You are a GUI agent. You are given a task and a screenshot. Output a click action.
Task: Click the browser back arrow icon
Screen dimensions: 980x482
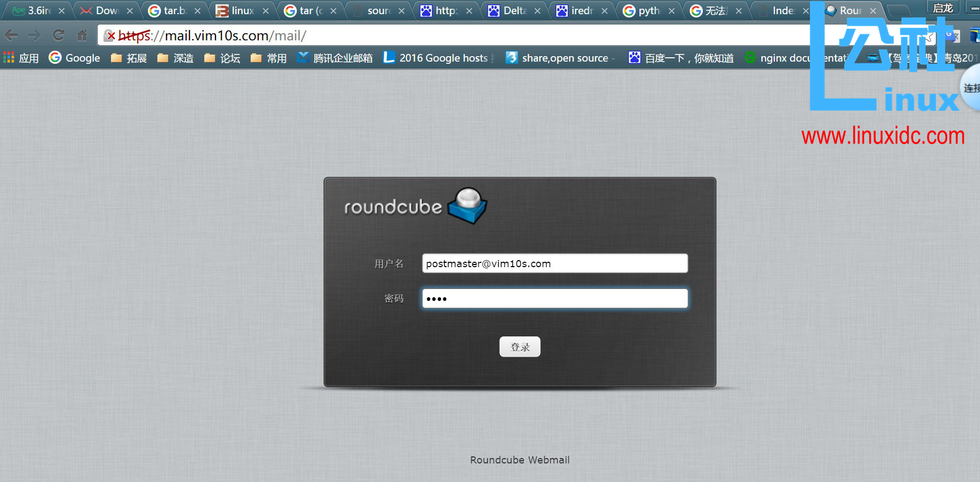pyautogui.click(x=11, y=36)
